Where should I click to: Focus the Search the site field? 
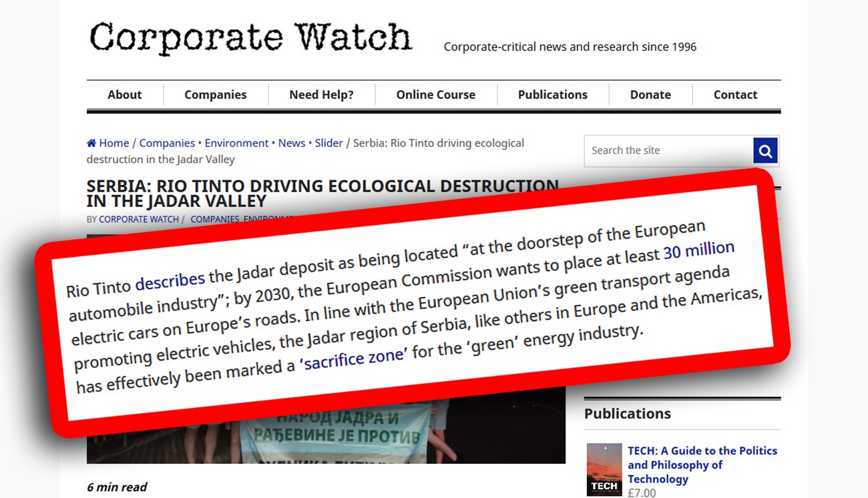[x=668, y=151]
